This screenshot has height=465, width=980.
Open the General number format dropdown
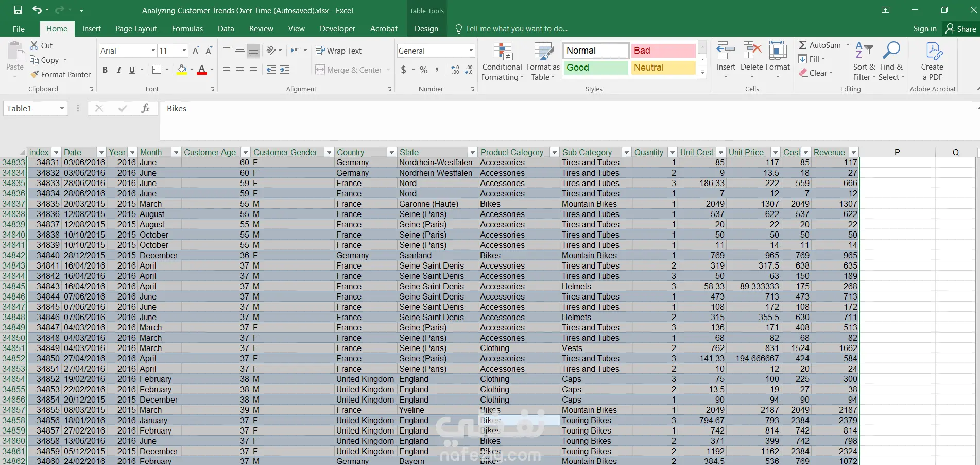click(471, 51)
